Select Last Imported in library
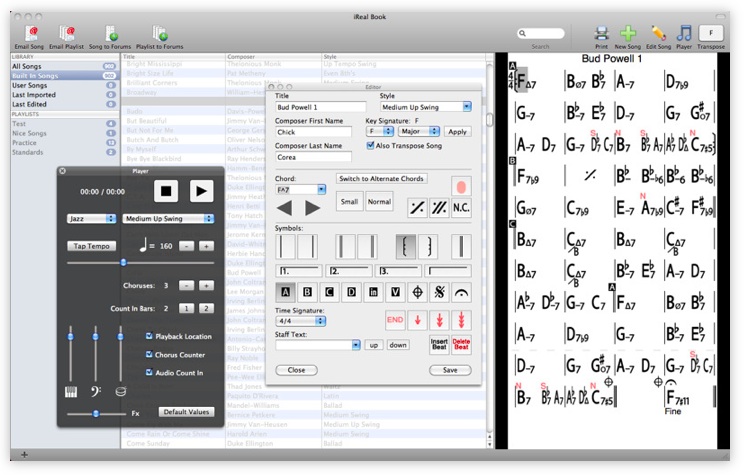744x475 pixels. [63, 95]
